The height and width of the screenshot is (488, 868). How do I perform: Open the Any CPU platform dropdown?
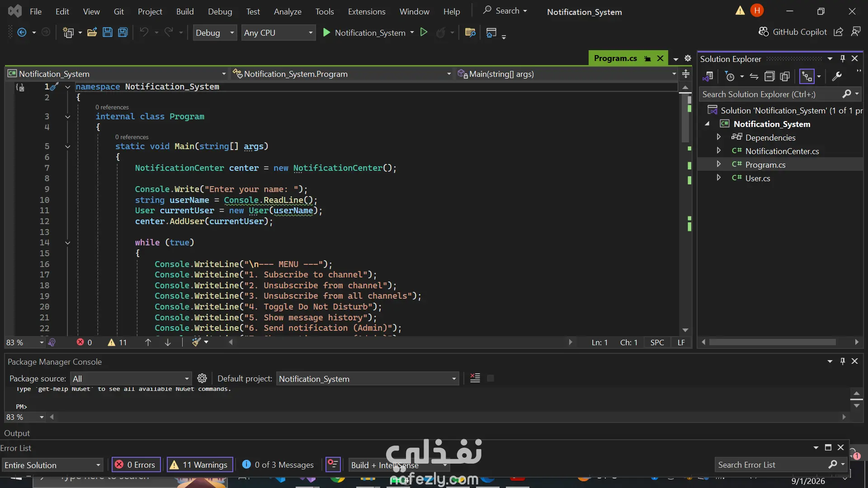pyautogui.click(x=278, y=33)
